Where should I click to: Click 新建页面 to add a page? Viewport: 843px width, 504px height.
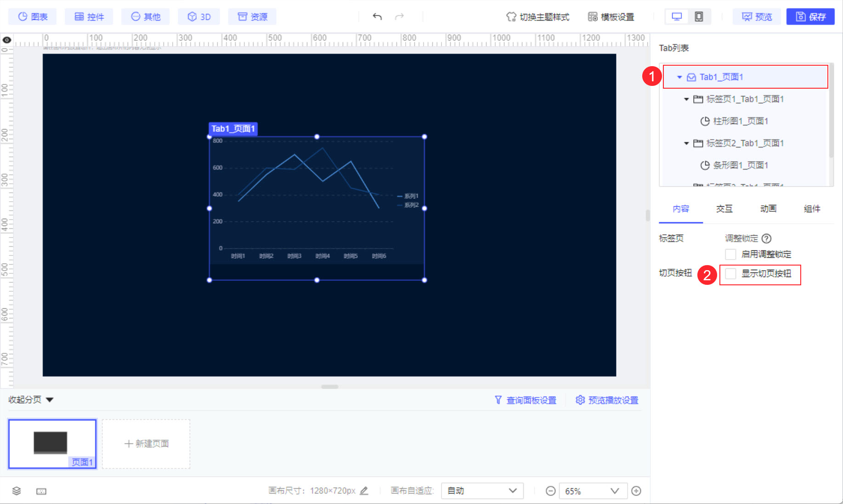click(146, 444)
